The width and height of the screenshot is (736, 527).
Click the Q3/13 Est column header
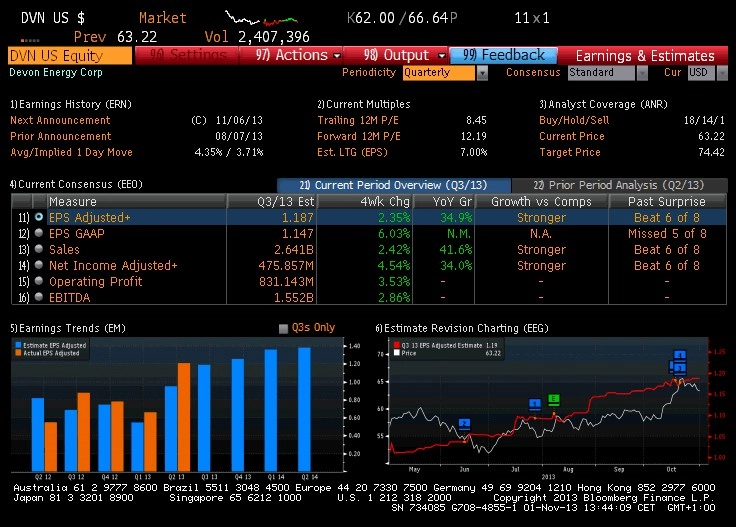coord(272,201)
